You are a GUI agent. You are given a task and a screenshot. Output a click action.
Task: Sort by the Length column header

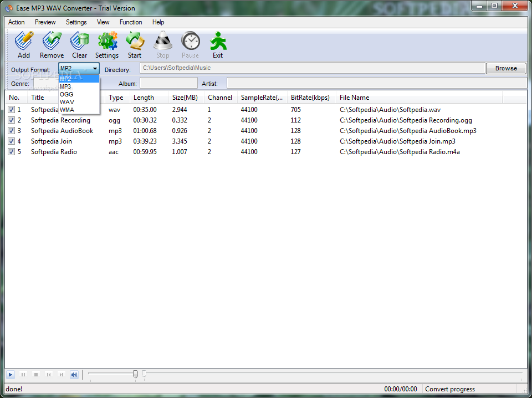click(x=149, y=98)
